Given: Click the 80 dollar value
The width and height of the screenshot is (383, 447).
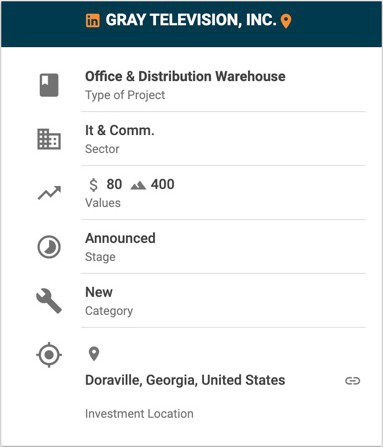Looking at the screenshot, I should 114,184.
